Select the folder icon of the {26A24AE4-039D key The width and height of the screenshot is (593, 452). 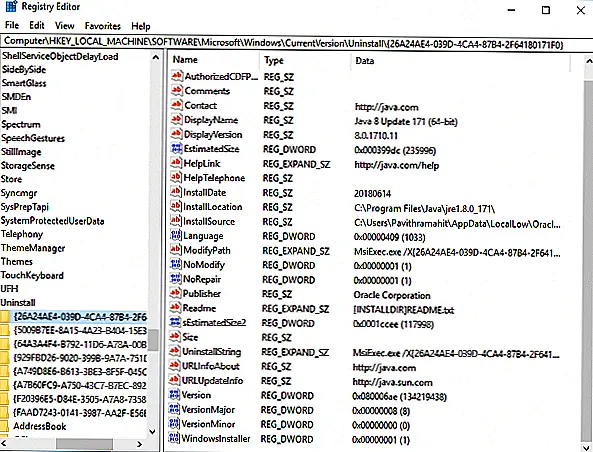click(5, 317)
